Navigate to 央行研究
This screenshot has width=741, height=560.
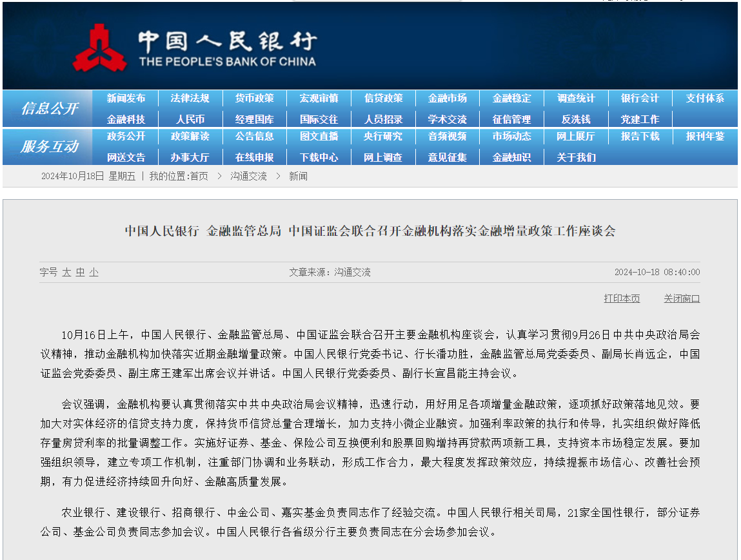[x=383, y=137]
